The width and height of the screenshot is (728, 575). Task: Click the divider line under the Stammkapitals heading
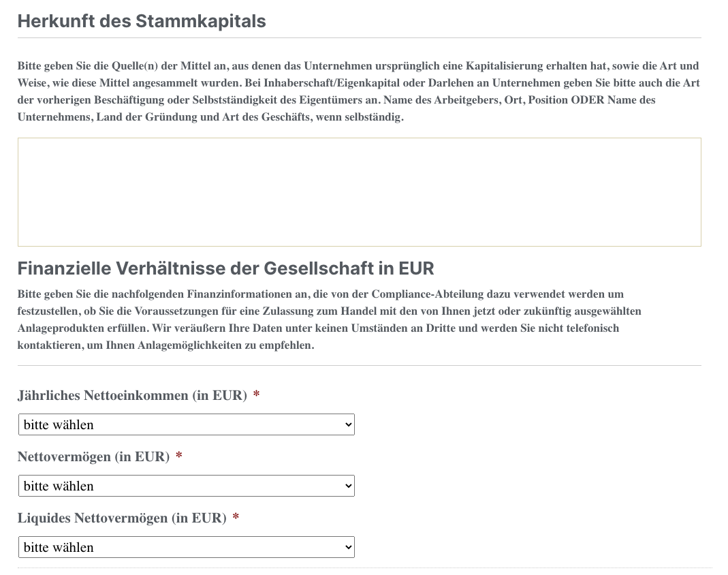359,38
